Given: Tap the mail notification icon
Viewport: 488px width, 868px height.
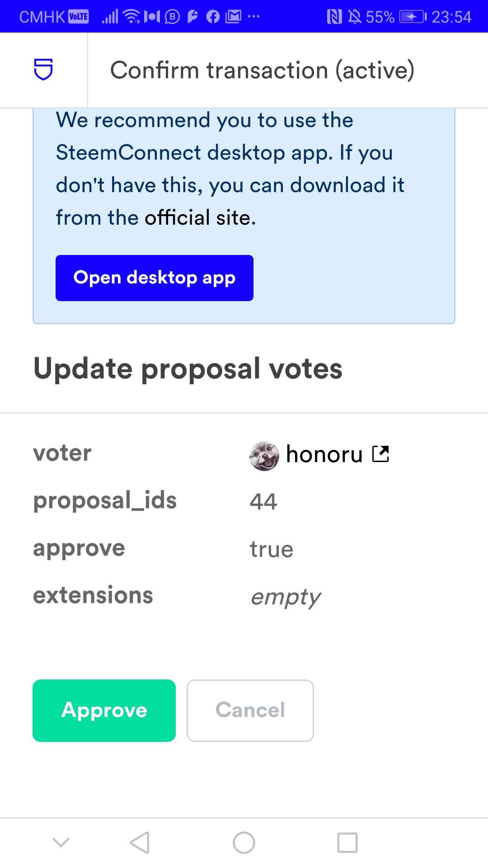Looking at the screenshot, I should pyautogui.click(x=233, y=17).
